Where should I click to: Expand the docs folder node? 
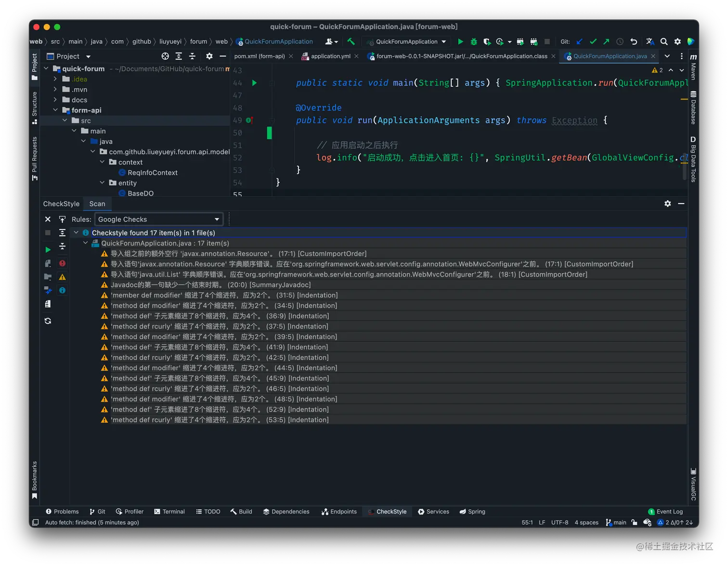pos(55,100)
